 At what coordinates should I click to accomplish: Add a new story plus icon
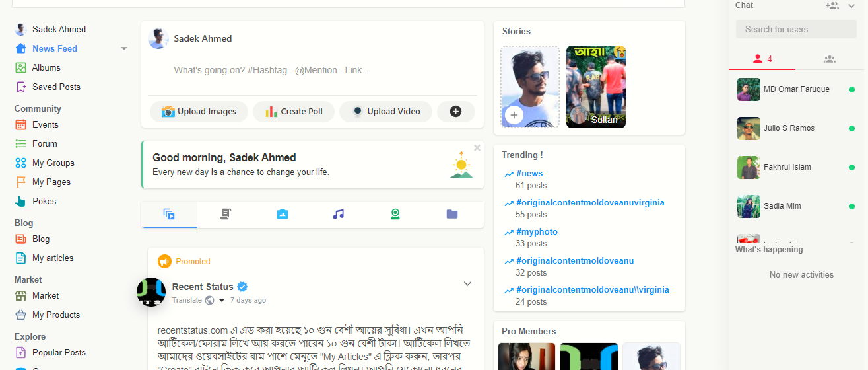pos(514,116)
